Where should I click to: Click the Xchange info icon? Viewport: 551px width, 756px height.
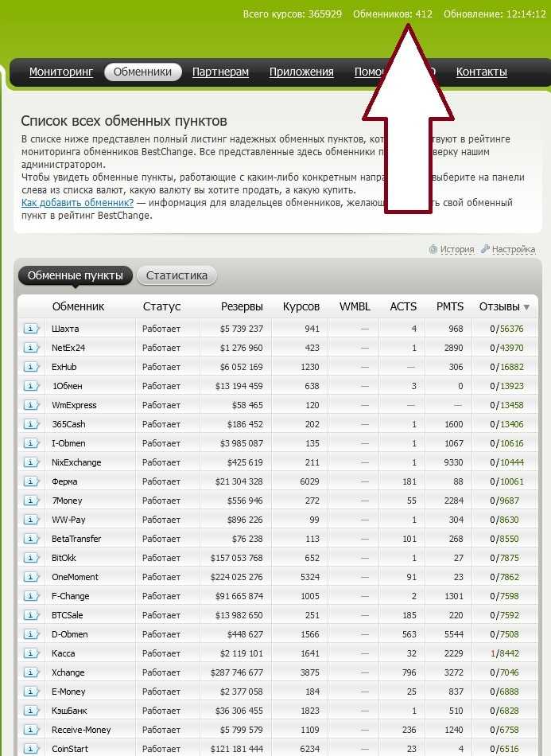pos(31,672)
